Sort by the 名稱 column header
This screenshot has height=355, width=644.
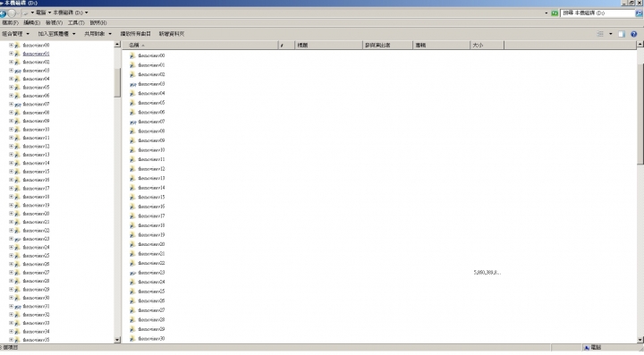pyautogui.click(x=200, y=45)
